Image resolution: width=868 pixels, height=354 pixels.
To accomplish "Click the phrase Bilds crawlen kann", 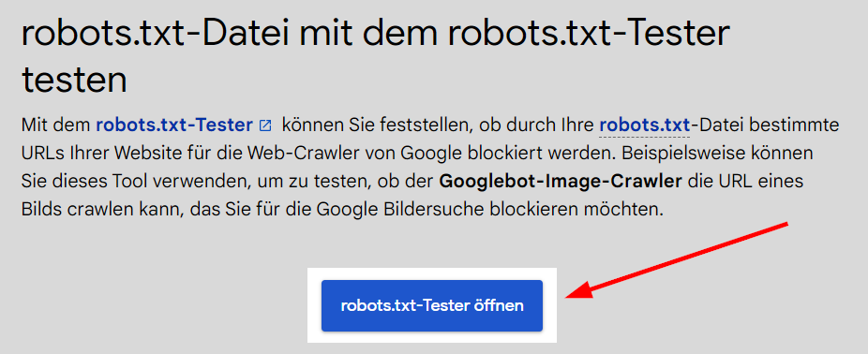I will (96, 210).
